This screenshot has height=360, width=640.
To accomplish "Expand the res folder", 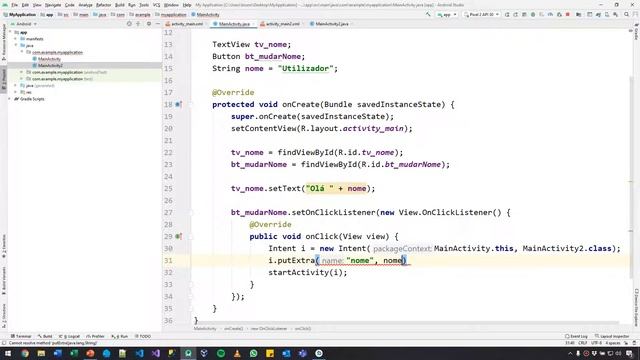I will click(x=16, y=92).
